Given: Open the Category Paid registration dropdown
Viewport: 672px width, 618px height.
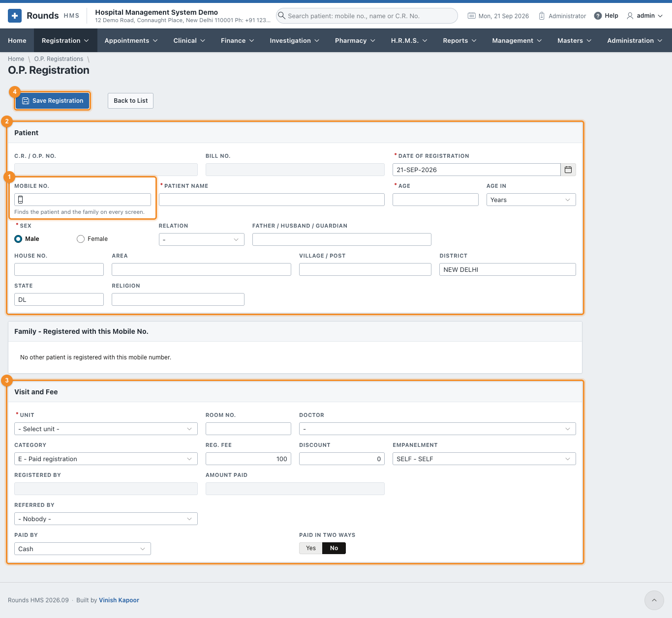Looking at the screenshot, I should 106,459.
